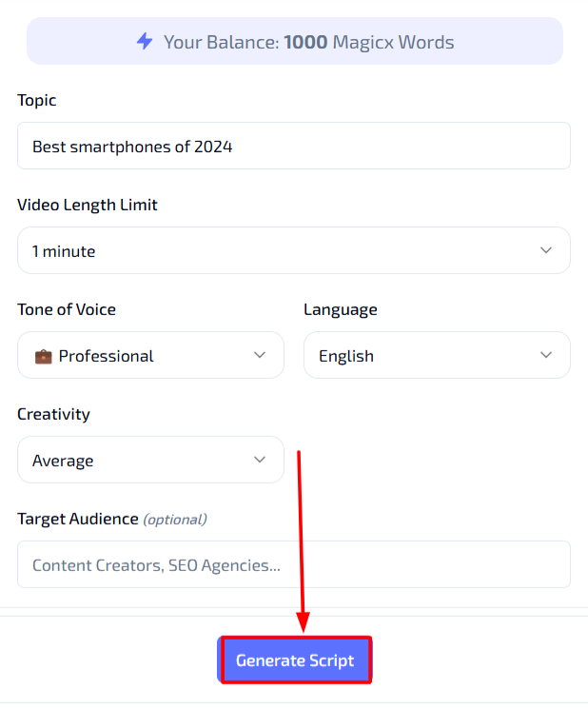Open the Tone of Voice dropdown set to Professional
This screenshot has width=588, height=709.
point(150,355)
